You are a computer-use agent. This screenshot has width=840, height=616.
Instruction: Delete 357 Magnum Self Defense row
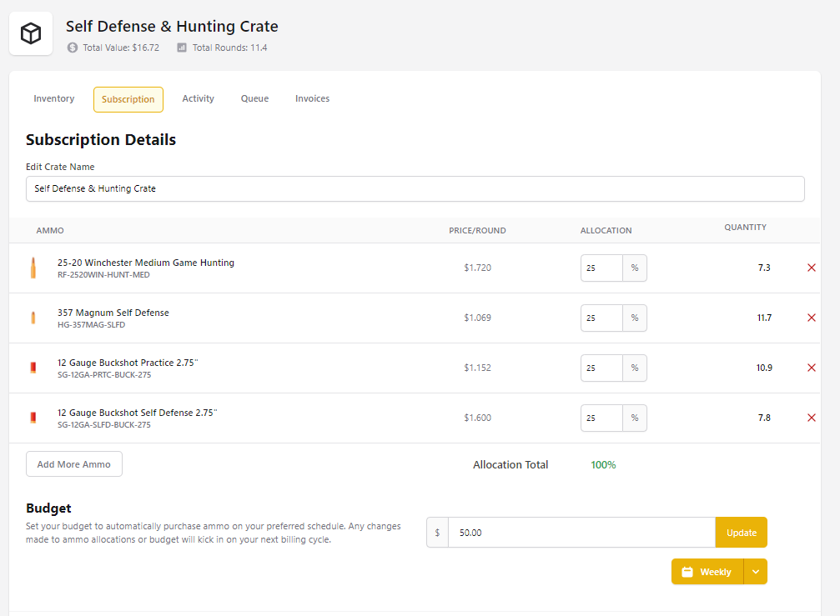(x=811, y=318)
